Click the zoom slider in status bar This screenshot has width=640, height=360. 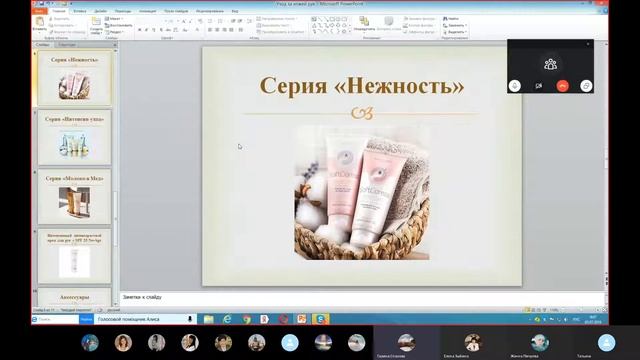point(580,310)
